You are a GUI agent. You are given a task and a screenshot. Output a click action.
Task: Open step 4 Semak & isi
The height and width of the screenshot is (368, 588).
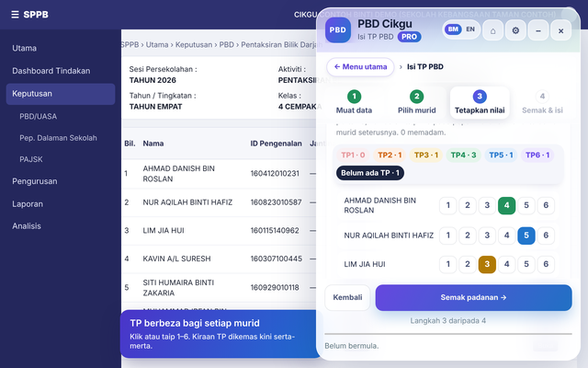tap(542, 102)
